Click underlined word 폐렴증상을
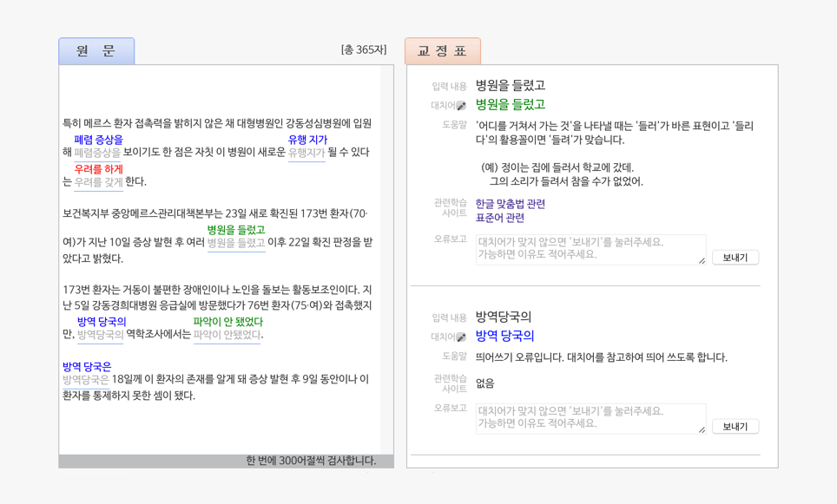Screen dimensions: 837x504 click(x=97, y=153)
